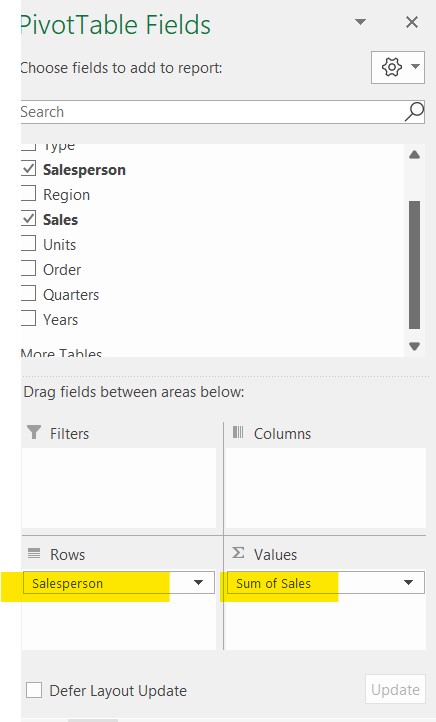Expand the Sum of Sales dropdown
This screenshot has width=436, height=722.
coord(408,582)
